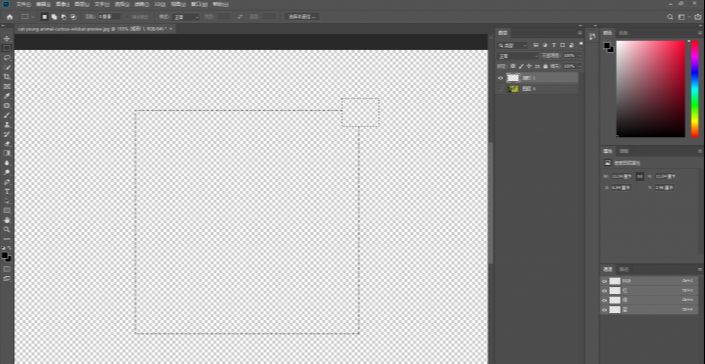705x364 pixels.
Task: Select the Frame tool
Action: tap(7, 86)
